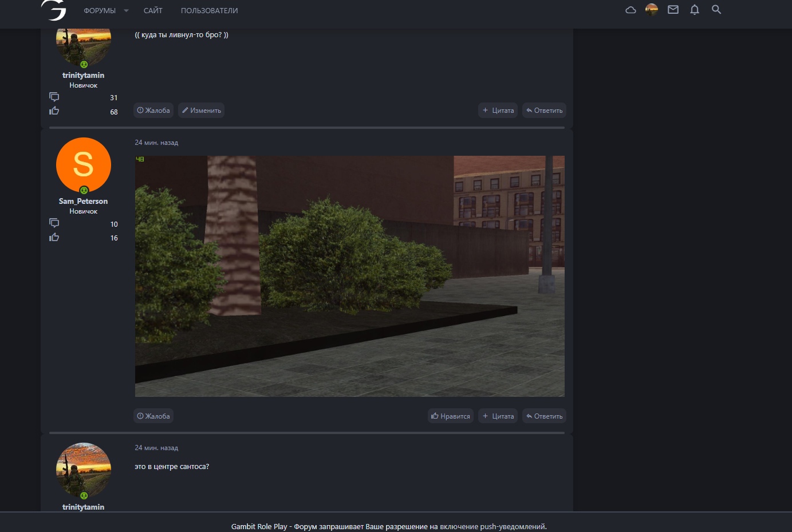Open the user avatar in top bar
The height and width of the screenshot is (532, 792).
[652, 10]
